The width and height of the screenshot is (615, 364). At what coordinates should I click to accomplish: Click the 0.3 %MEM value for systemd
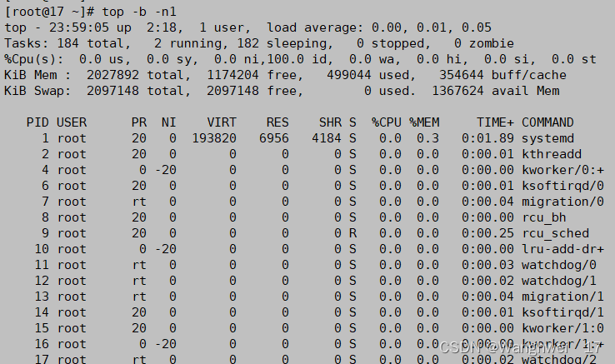(x=427, y=138)
